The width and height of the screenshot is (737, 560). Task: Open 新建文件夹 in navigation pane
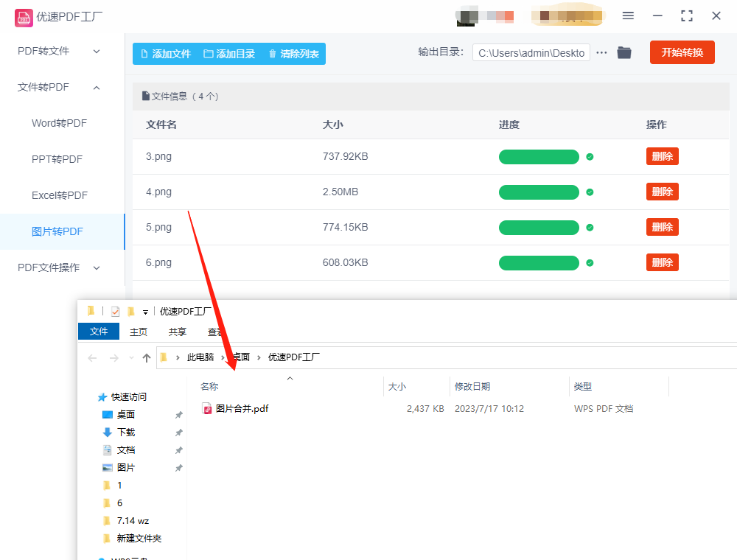(x=139, y=539)
